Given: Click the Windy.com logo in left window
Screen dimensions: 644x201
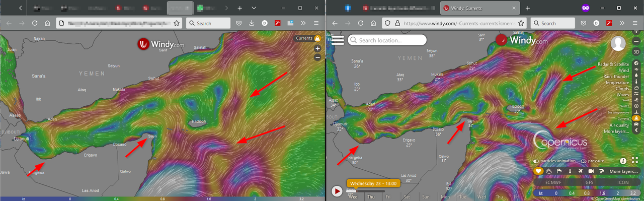Looking at the screenshot, I should (x=160, y=44).
